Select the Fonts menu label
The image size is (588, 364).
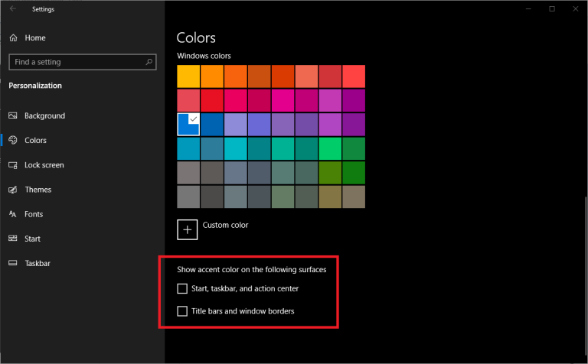34,214
